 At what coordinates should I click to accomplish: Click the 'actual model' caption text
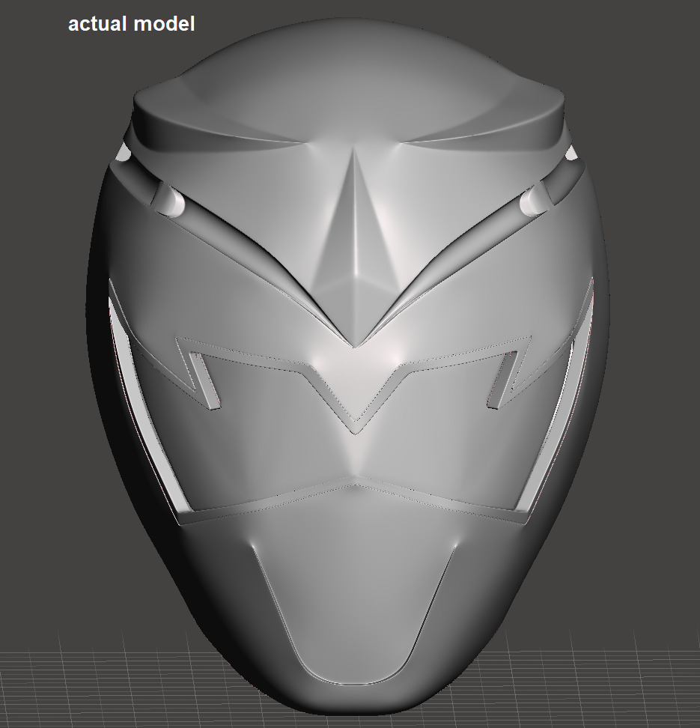[x=131, y=24]
